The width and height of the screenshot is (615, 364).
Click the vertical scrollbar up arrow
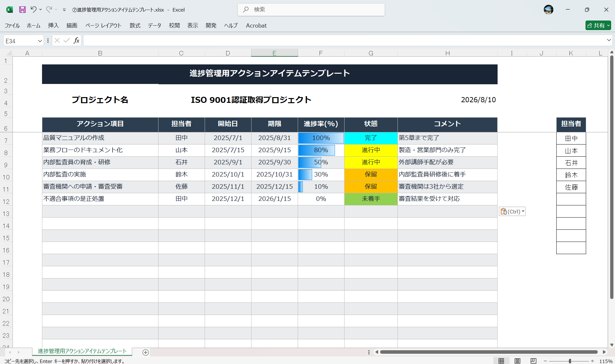click(612, 52)
